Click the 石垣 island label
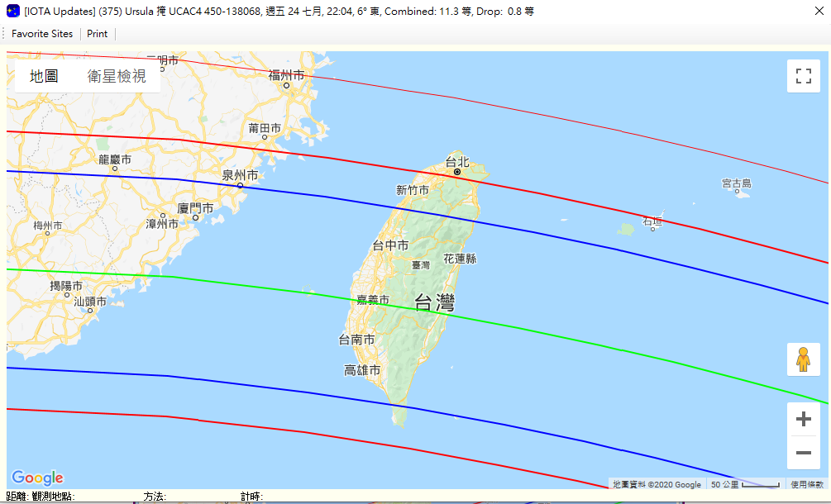Image resolution: width=831 pixels, height=504 pixels. coord(653,221)
